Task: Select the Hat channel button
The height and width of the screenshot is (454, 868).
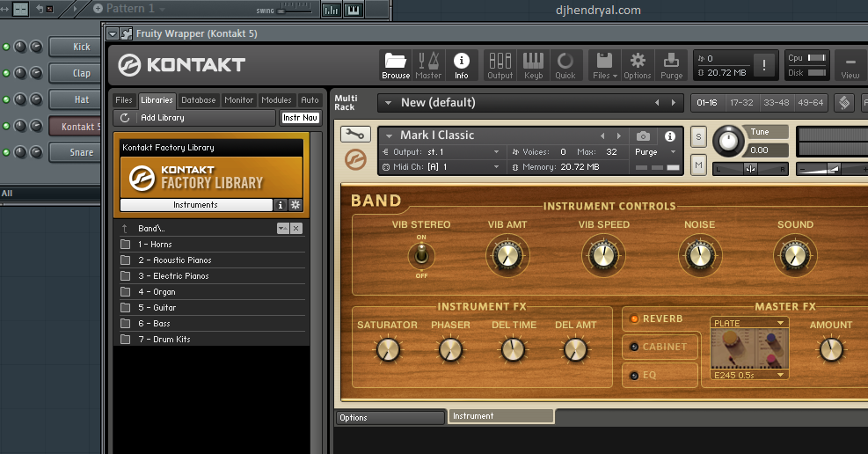Action: click(74, 99)
